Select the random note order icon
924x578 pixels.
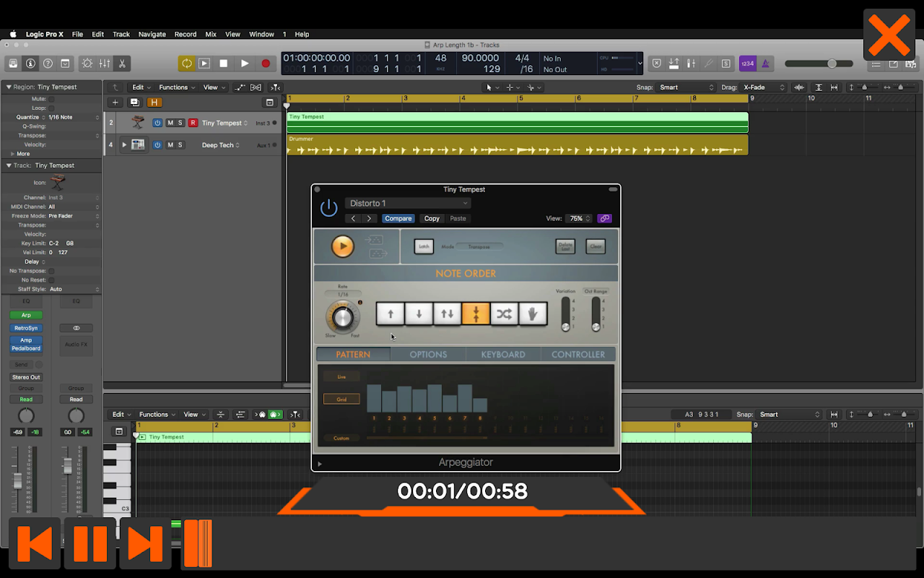click(504, 314)
